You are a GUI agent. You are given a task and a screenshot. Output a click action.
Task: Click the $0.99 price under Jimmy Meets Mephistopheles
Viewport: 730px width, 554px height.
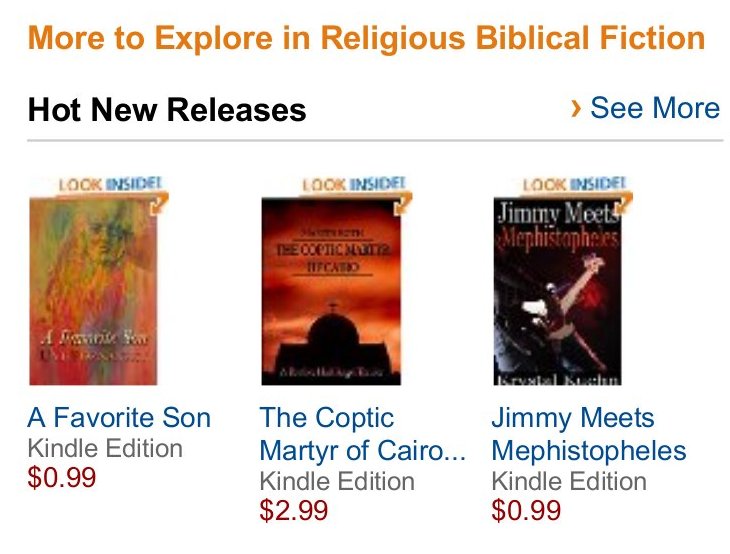coord(526,510)
